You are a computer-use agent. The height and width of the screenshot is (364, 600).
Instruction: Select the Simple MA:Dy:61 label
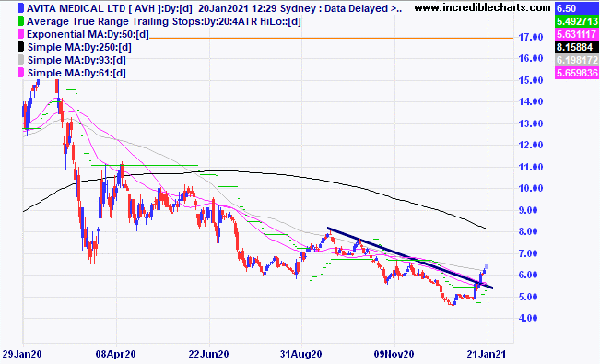(76, 73)
